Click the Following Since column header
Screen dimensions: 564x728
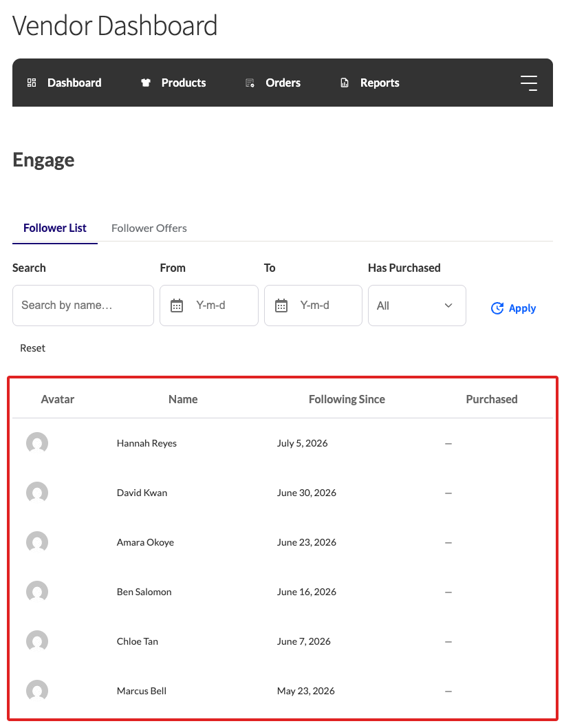click(347, 399)
